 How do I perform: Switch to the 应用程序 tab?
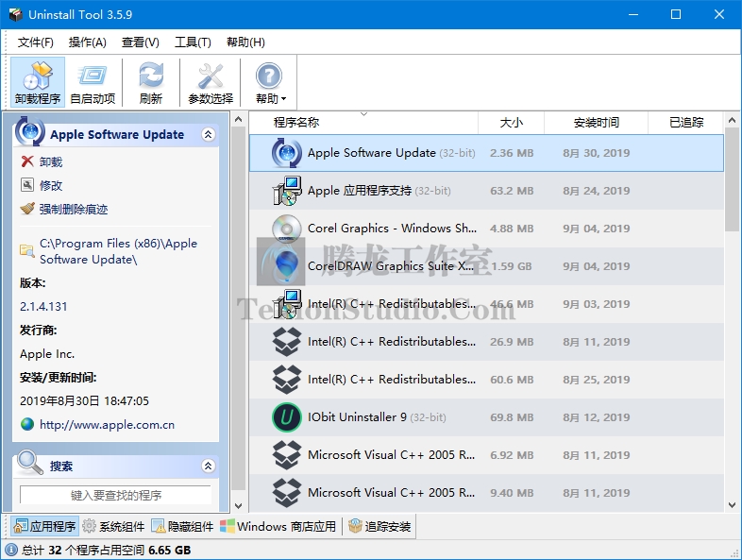pyautogui.click(x=44, y=526)
